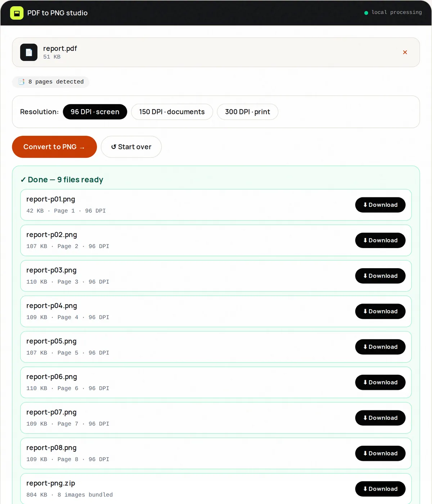Pick 300 DPI print resolution

pos(248,112)
